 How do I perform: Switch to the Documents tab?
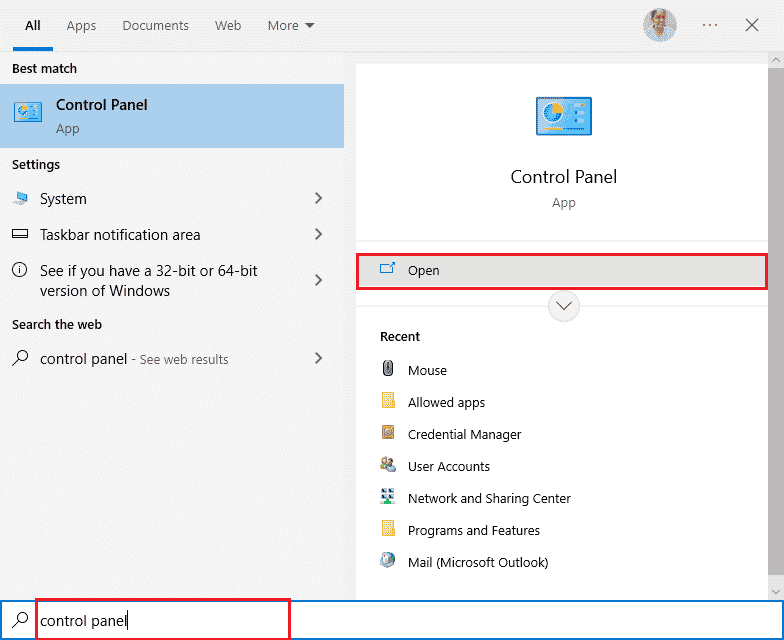click(x=155, y=25)
